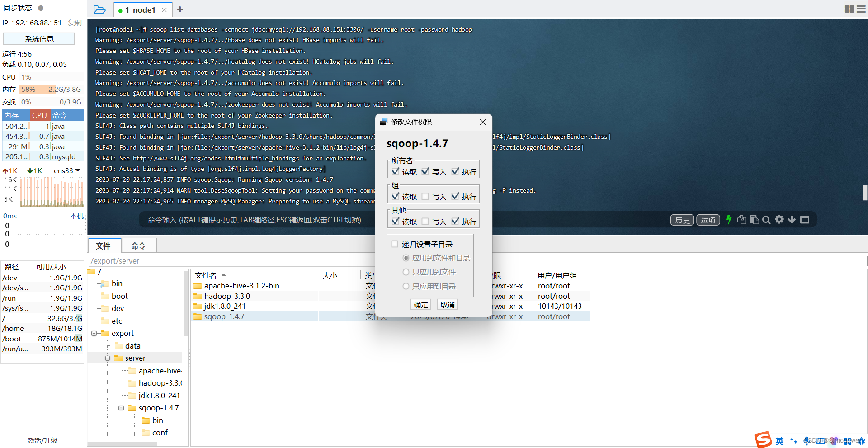Uncheck owner 写入 permission

pyautogui.click(x=425, y=172)
